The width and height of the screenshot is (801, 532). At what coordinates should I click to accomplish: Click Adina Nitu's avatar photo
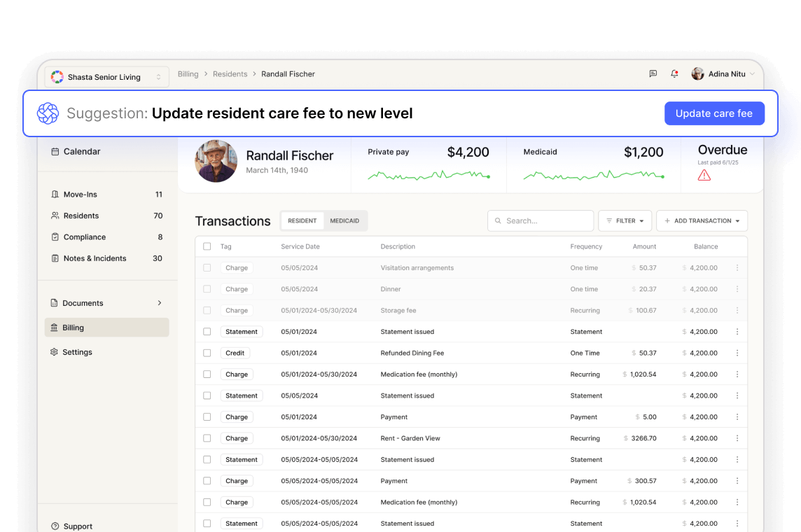(697, 74)
